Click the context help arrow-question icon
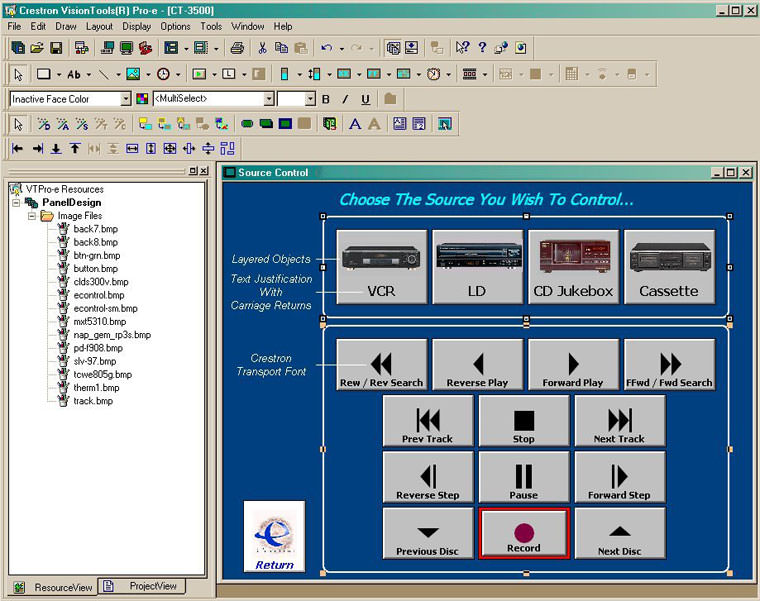760x601 pixels. pyautogui.click(x=462, y=47)
